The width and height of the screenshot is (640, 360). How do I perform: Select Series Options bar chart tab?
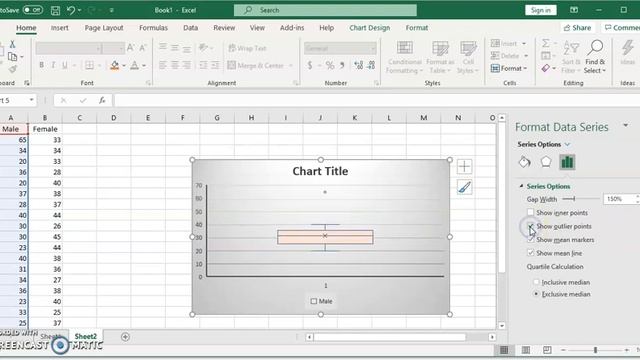[567, 162]
